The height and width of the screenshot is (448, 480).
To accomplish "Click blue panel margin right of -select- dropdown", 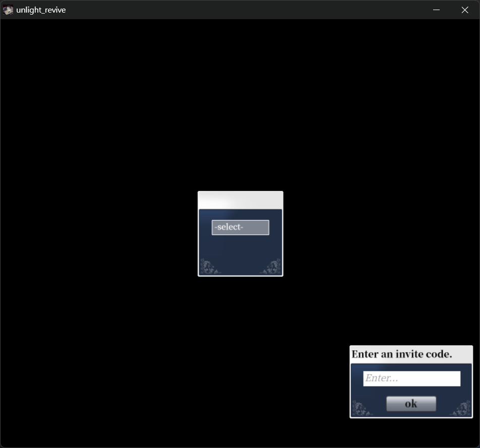I will pyautogui.click(x=275, y=227).
